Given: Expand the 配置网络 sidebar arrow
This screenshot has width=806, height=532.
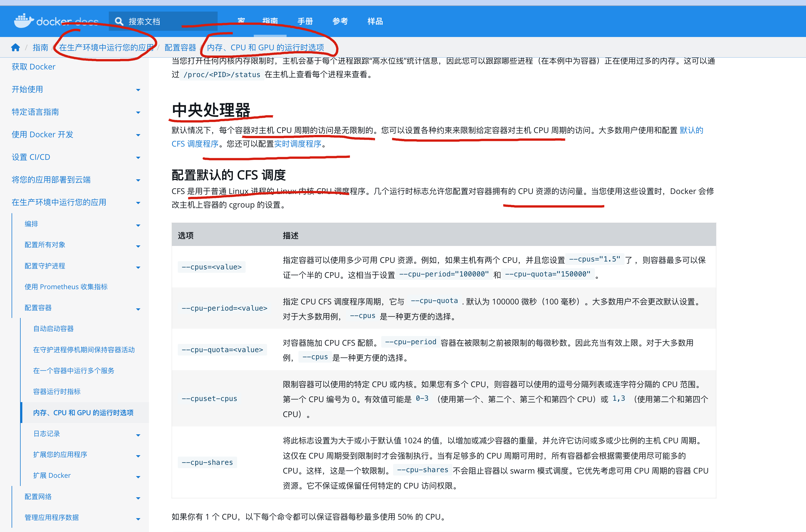Looking at the screenshot, I should point(138,498).
